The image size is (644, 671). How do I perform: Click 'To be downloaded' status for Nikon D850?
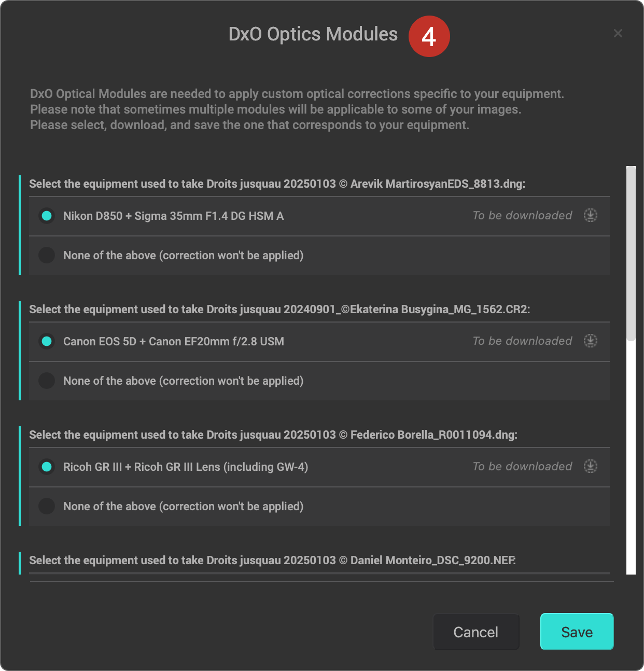(522, 215)
